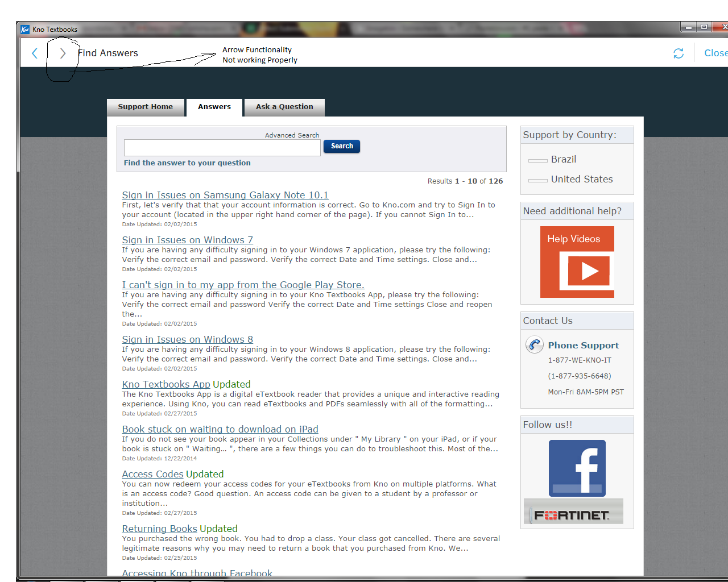This screenshot has width=728, height=582.
Task: Click the Fortinet logo banner
Action: [x=573, y=512]
